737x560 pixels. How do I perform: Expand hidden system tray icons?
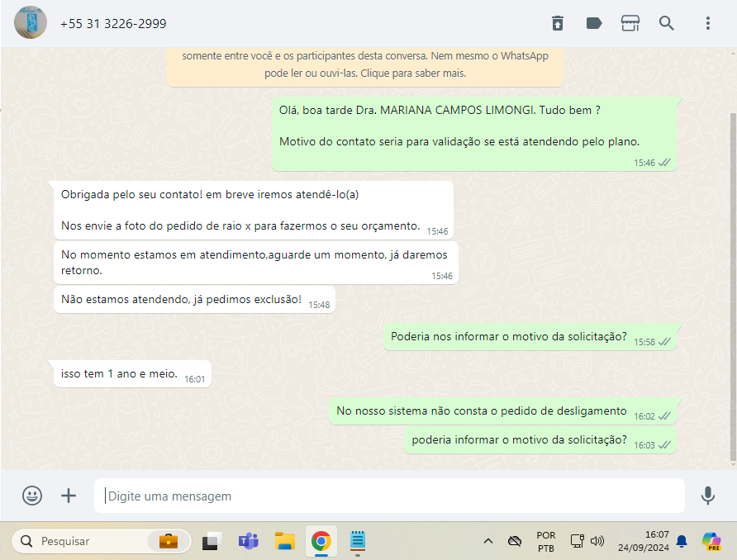(488, 541)
